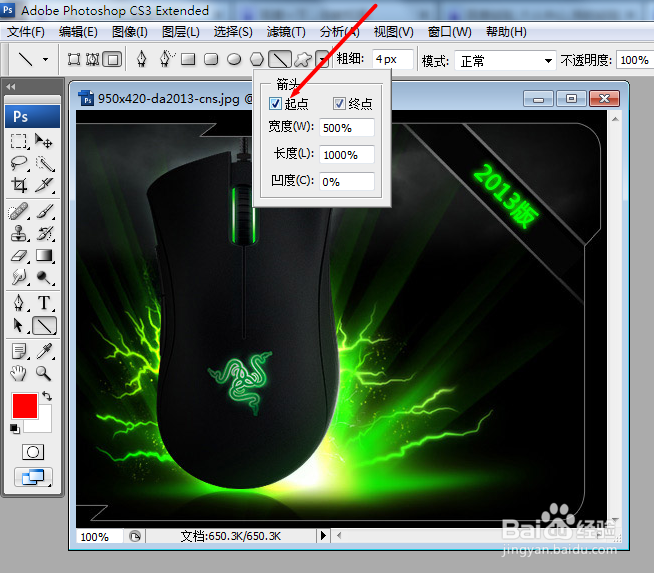
Task: Open the 帮助(H) menu
Action: 506,32
